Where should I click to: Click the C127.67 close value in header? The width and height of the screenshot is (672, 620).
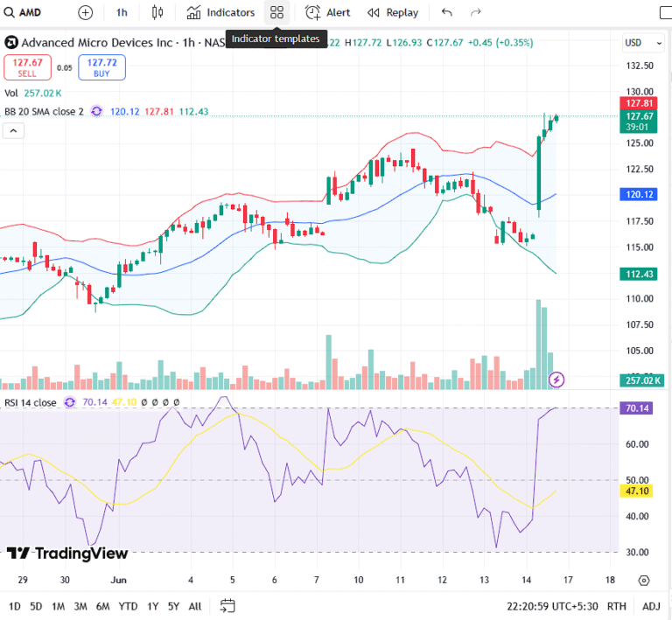(444, 43)
